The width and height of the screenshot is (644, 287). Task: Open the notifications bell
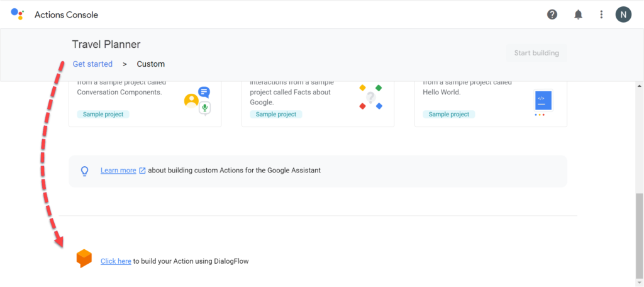pyautogui.click(x=578, y=14)
